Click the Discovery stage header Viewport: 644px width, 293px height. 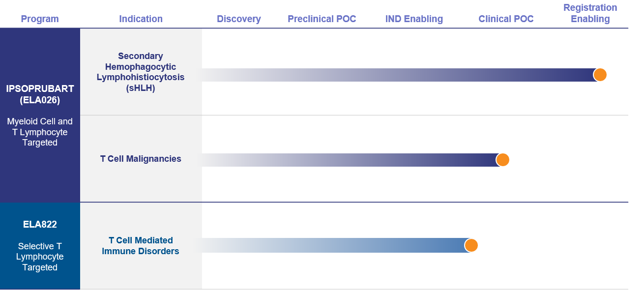pos(239,19)
